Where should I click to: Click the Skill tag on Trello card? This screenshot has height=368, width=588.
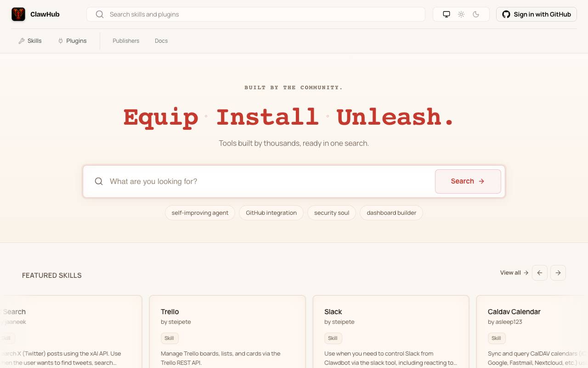click(169, 338)
